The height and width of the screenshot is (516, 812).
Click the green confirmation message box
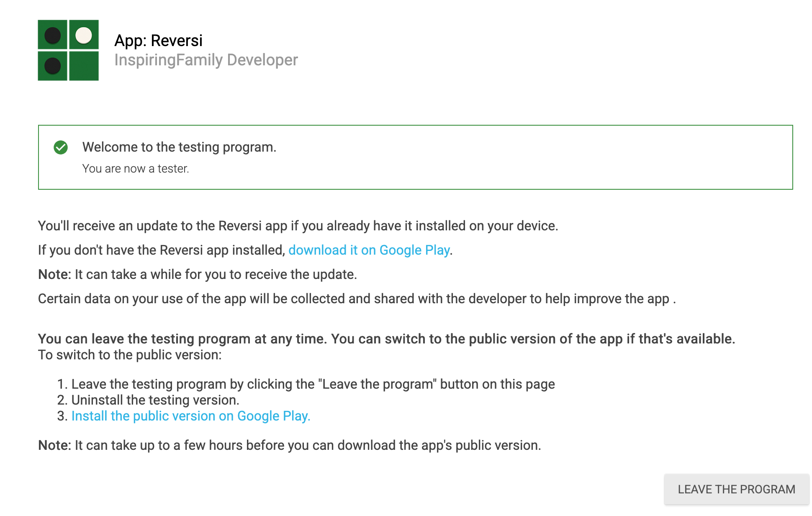(x=414, y=157)
